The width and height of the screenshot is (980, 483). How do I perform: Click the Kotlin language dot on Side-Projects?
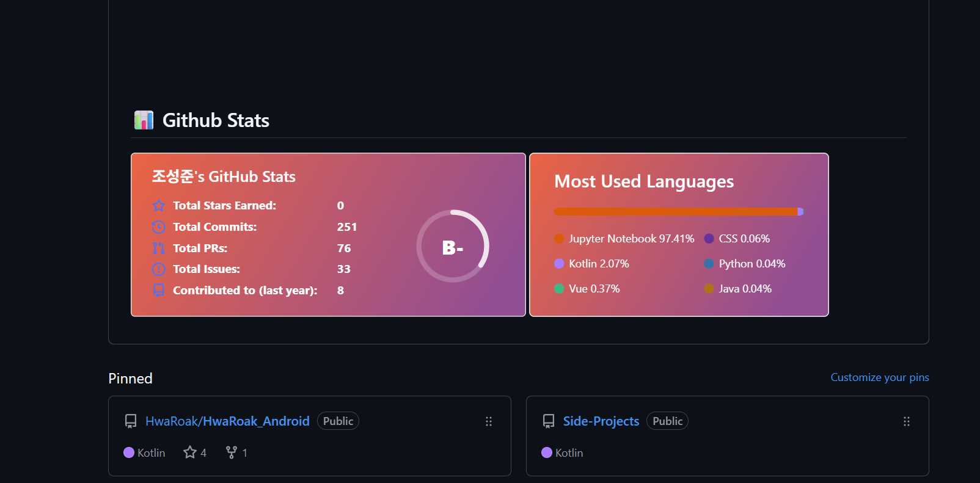point(547,452)
